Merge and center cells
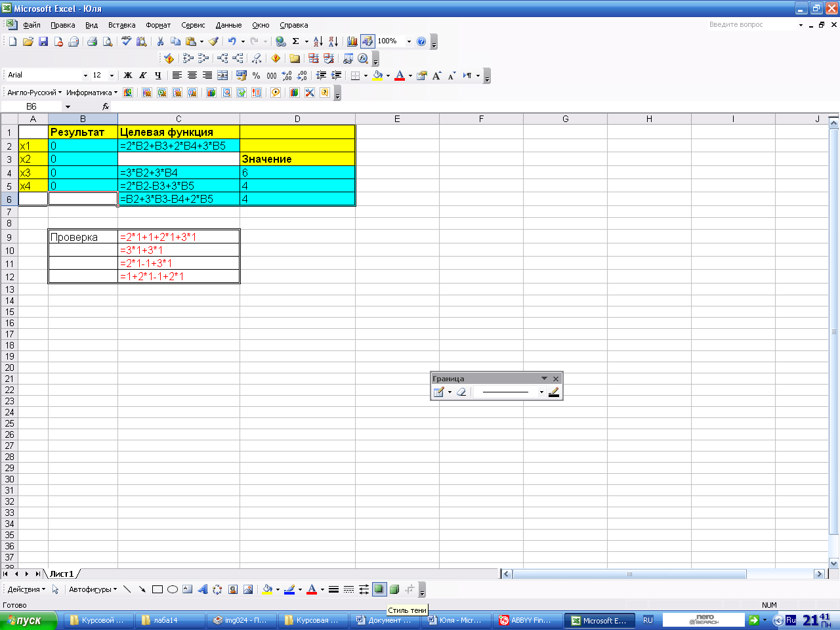Image resolution: width=840 pixels, height=630 pixels. click(222, 75)
